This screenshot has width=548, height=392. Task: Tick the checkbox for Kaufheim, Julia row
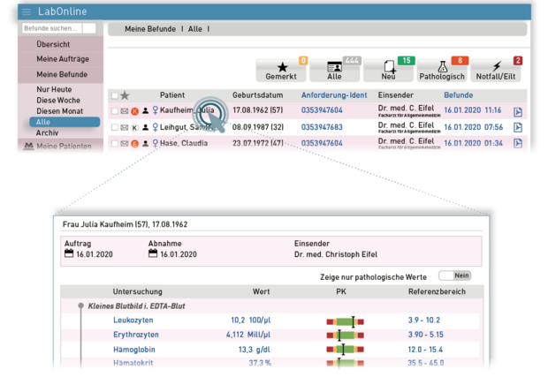coord(114,111)
